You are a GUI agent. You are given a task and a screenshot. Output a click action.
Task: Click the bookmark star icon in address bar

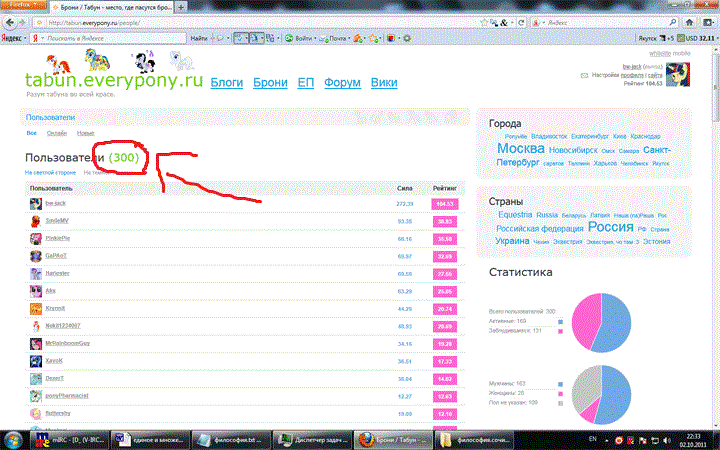tap(484, 22)
